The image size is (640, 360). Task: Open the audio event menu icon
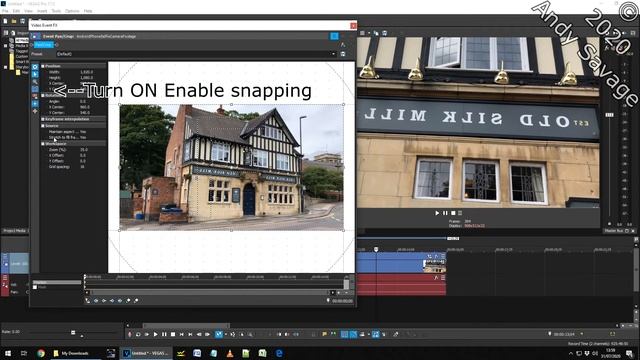443,278
